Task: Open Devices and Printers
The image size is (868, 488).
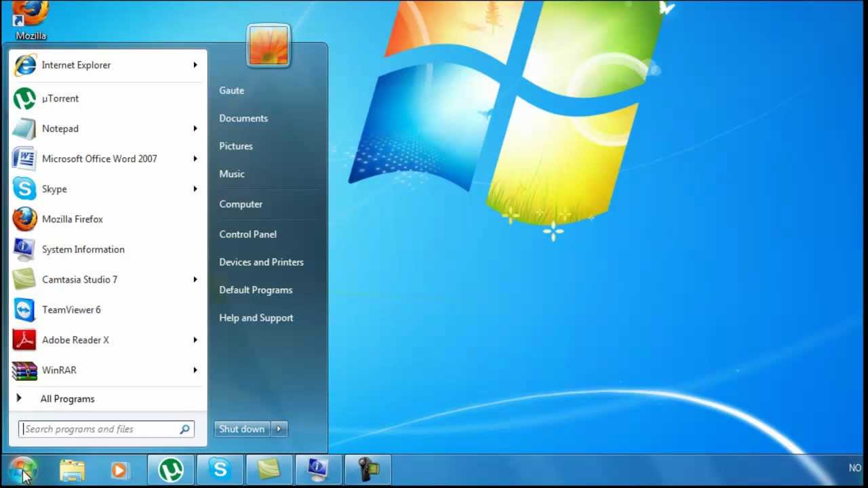Action: [x=261, y=262]
